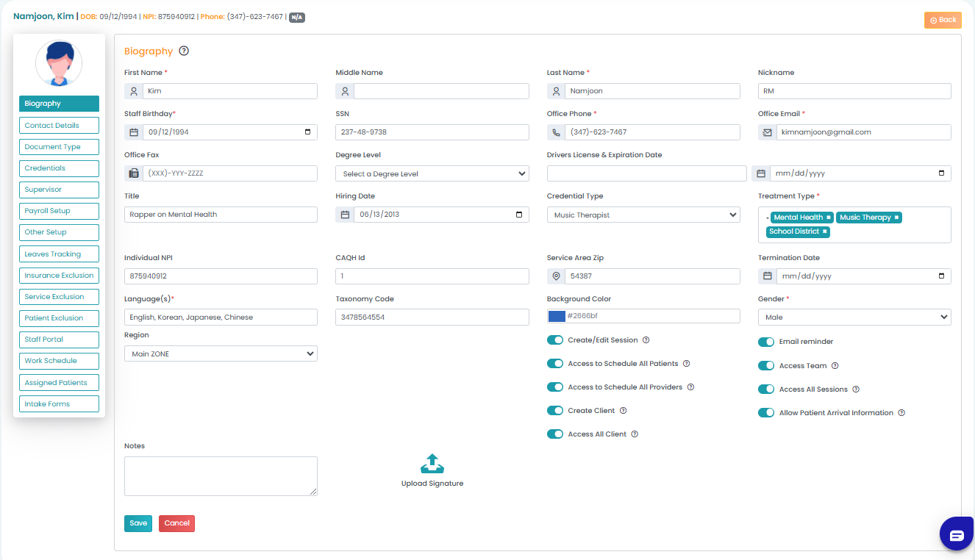Open the chat support widget
The width and height of the screenshot is (975, 560).
click(957, 534)
